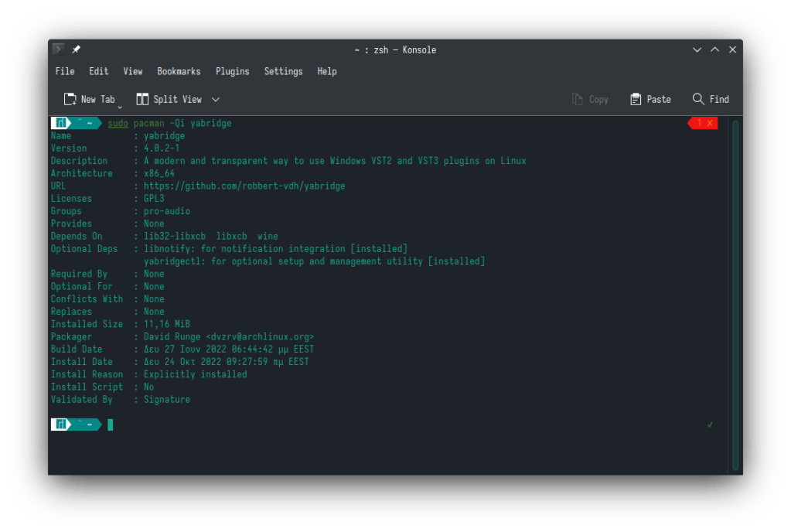The height and width of the screenshot is (532, 791).
Task: Open Find with the magnifier button
Action: click(711, 99)
